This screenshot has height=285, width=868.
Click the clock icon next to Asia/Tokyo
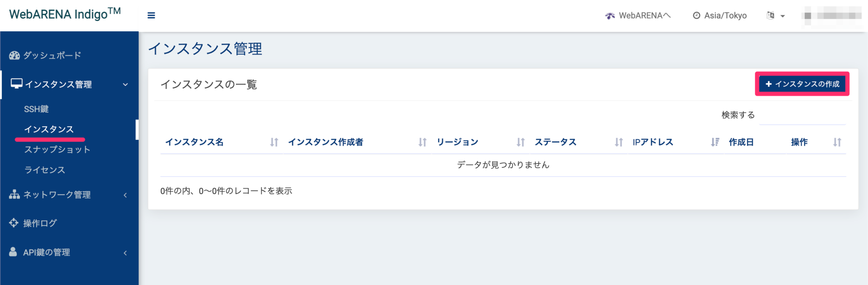pyautogui.click(x=696, y=16)
